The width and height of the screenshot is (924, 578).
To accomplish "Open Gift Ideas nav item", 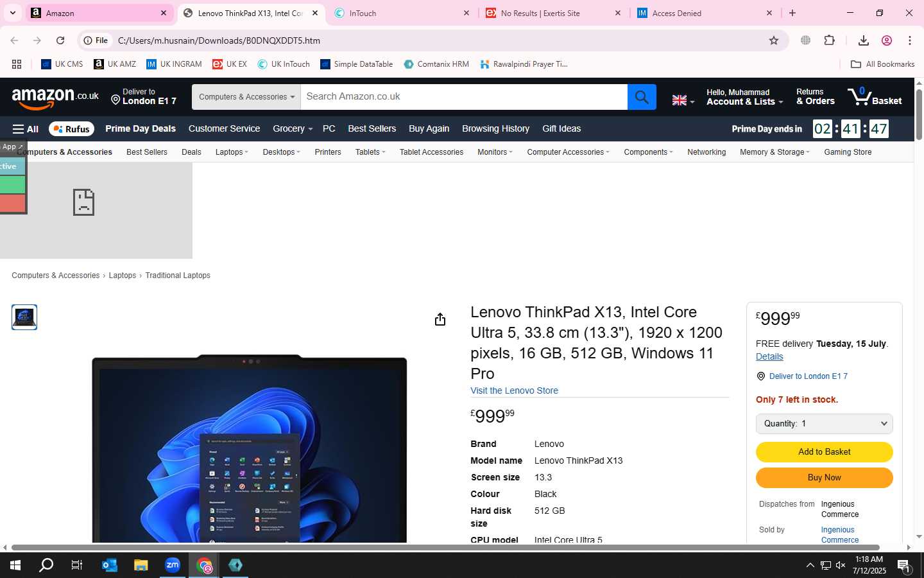I will [x=561, y=129].
